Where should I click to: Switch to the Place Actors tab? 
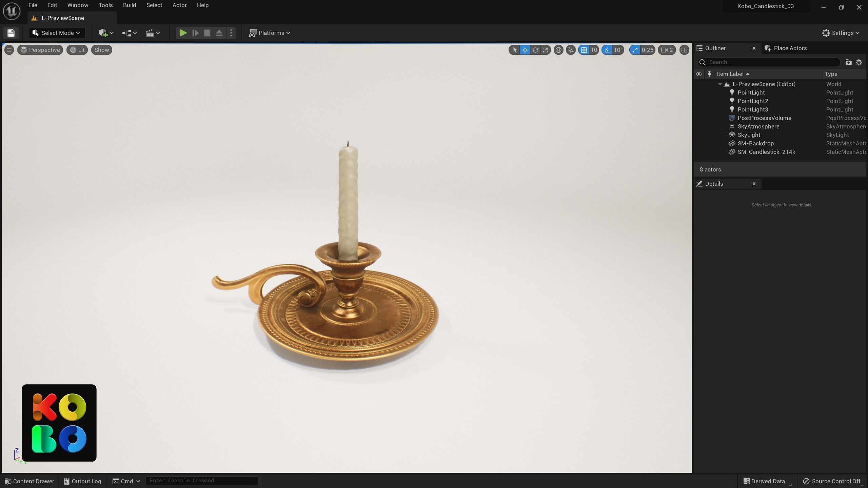coord(786,48)
